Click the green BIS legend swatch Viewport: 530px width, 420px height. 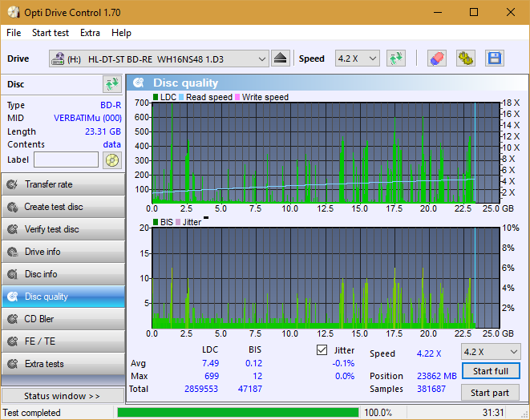tap(156, 222)
